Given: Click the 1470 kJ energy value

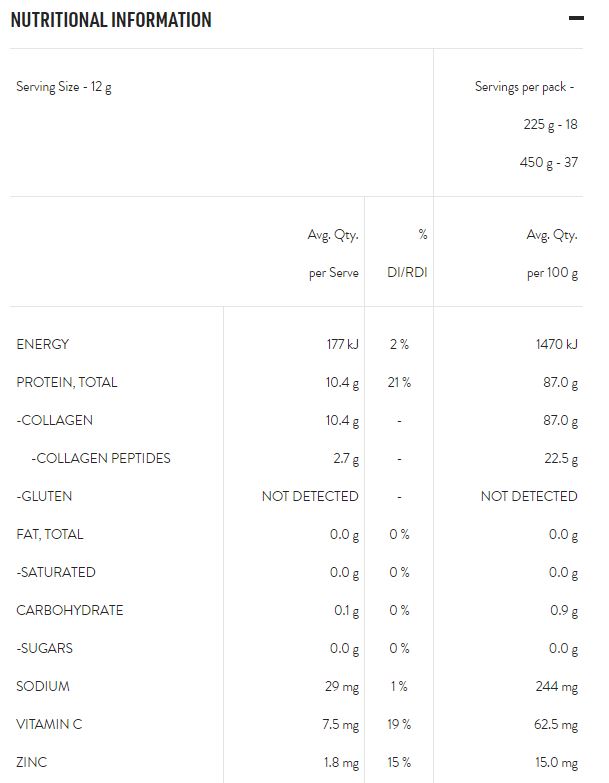Looking at the screenshot, I should point(557,344).
